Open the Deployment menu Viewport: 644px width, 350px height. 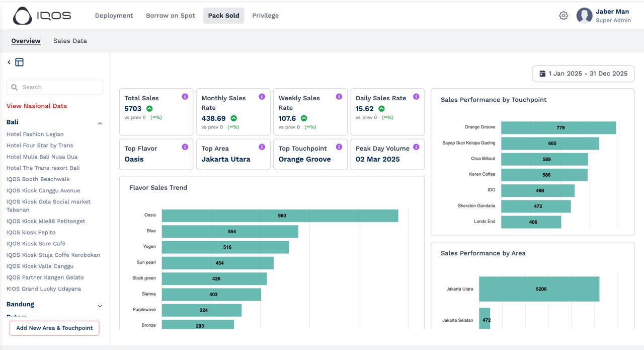pyautogui.click(x=114, y=16)
